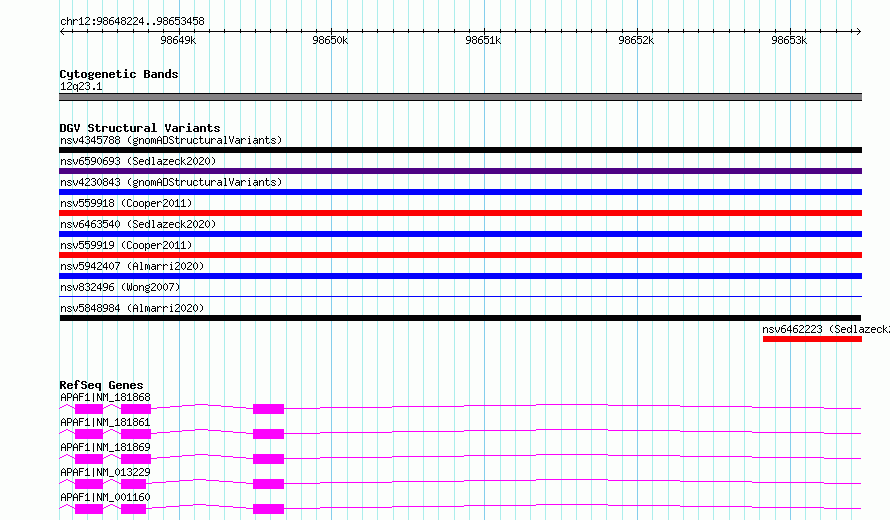Image resolution: width=890 pixels, height=520 pixels.
Task: Click variant label nsv5942407 (Almarri2020)
Action: [x=132, y=266]
